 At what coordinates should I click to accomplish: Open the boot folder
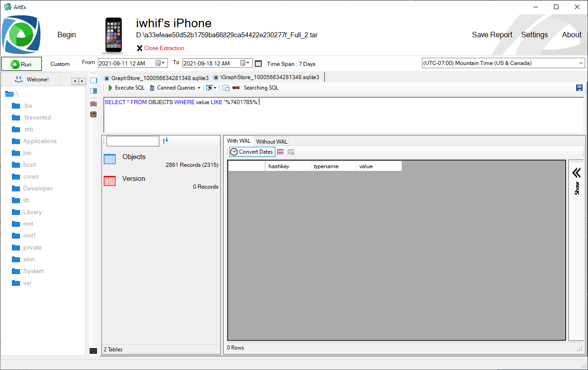point(24,165)
